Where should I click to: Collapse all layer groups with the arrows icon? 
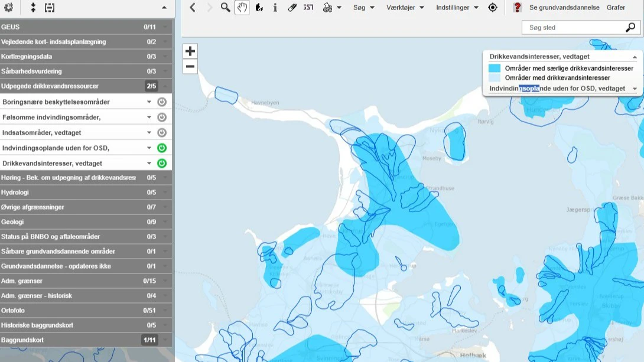coord(33,8)
